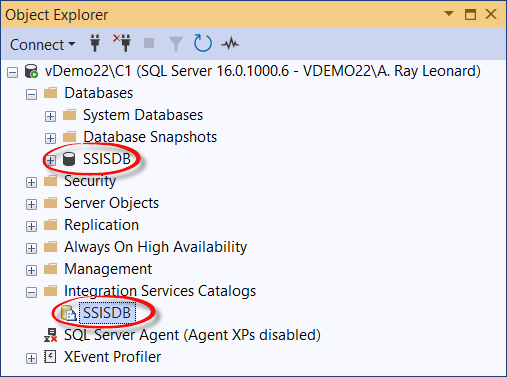This screenshot has width=507, height=377.
Task: Expand the Database Snapshots node
Action: coord(50,139)
